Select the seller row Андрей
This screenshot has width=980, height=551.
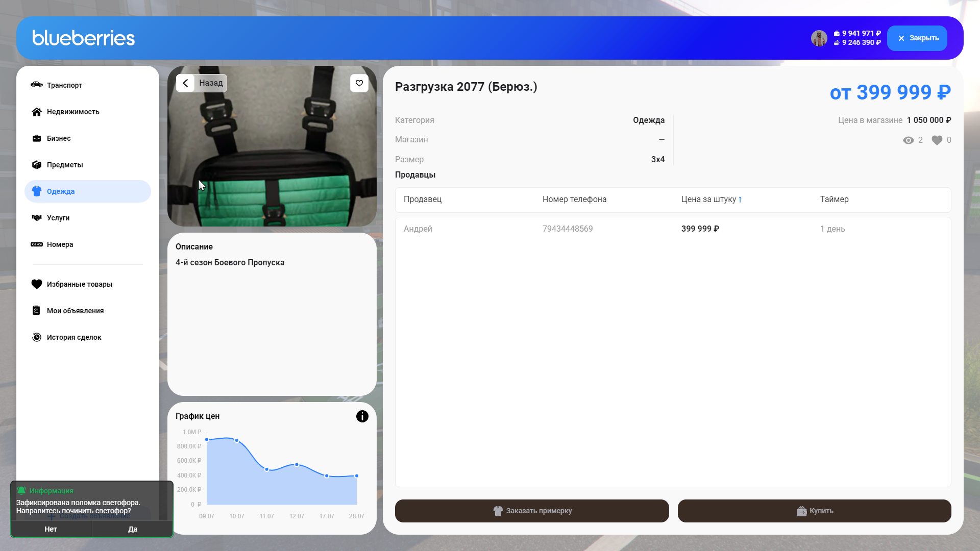pos(673,229)
